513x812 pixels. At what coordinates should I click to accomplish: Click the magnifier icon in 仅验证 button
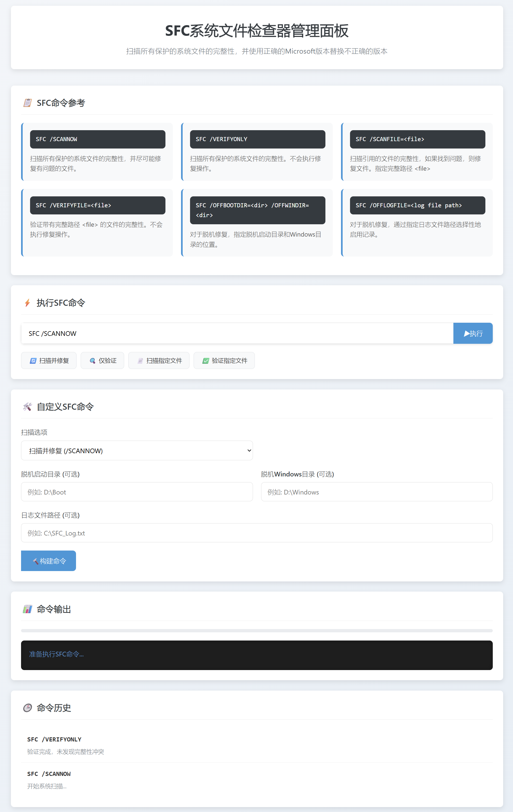(92, 361)
